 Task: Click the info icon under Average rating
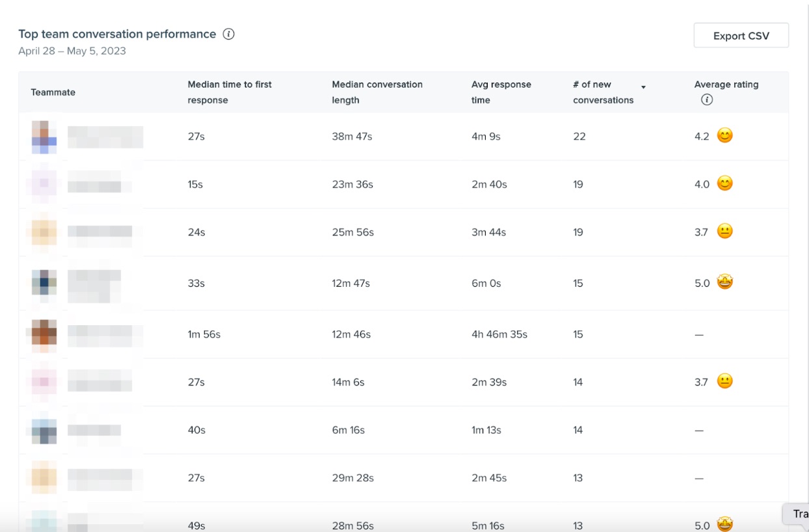pos(707,100)
